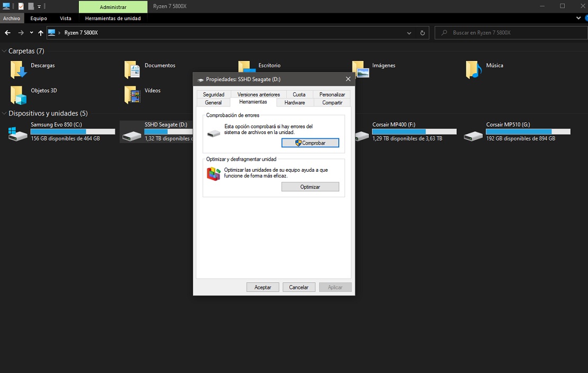Select the Samsung Evo 850 (C:) drive icon
This screenshot has height=373, width=588.
(x=18, y=134)
